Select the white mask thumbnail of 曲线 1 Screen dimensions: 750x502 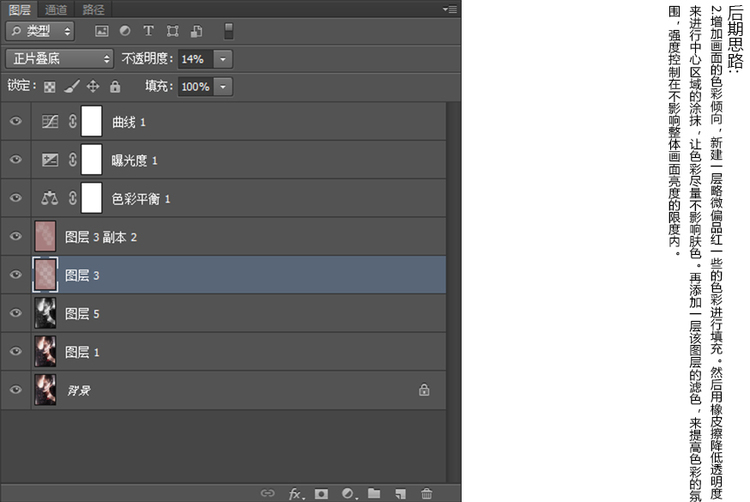(x=91, y=121)
